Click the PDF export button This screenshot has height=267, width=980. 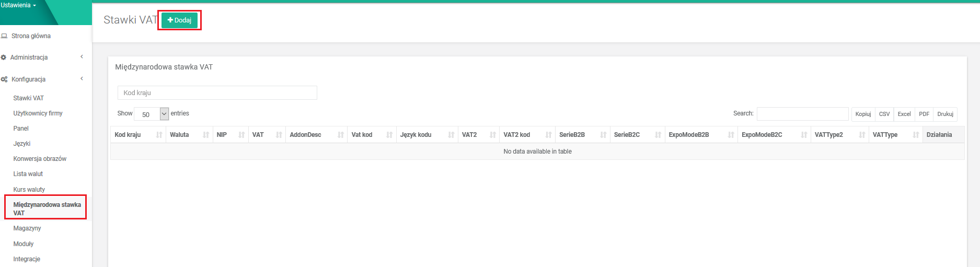pyautogui.click(x=924, y=114)
